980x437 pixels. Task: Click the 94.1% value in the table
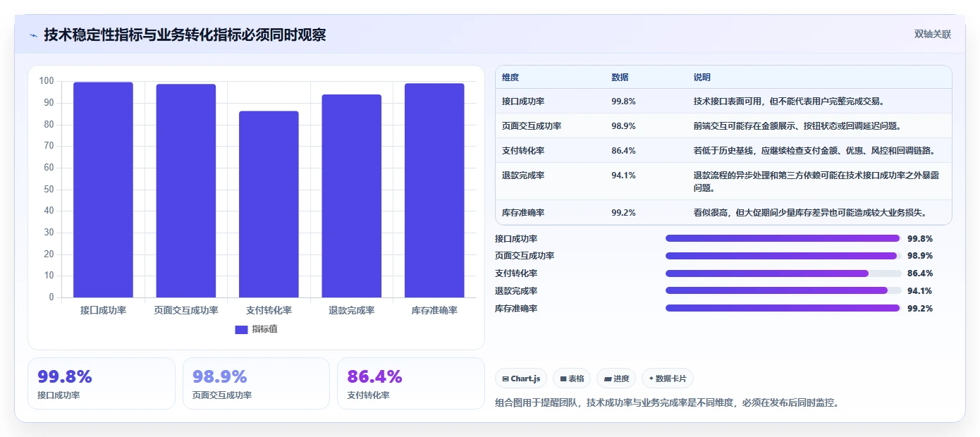coord(624,176)
